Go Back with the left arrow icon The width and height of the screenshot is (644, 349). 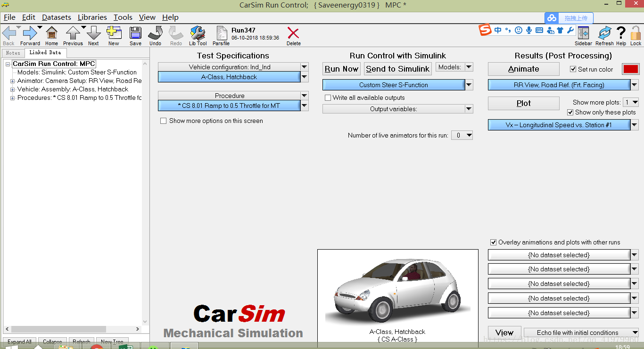[x=8, y=33]
